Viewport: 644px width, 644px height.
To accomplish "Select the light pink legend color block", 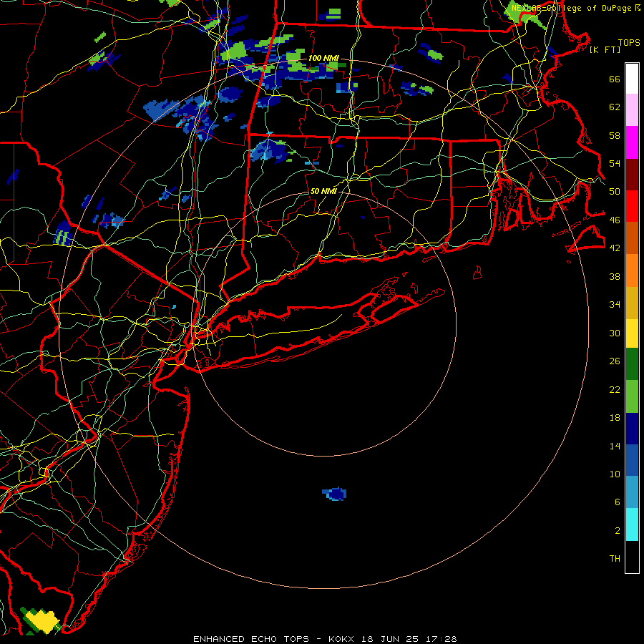I will tap(632, 110).
